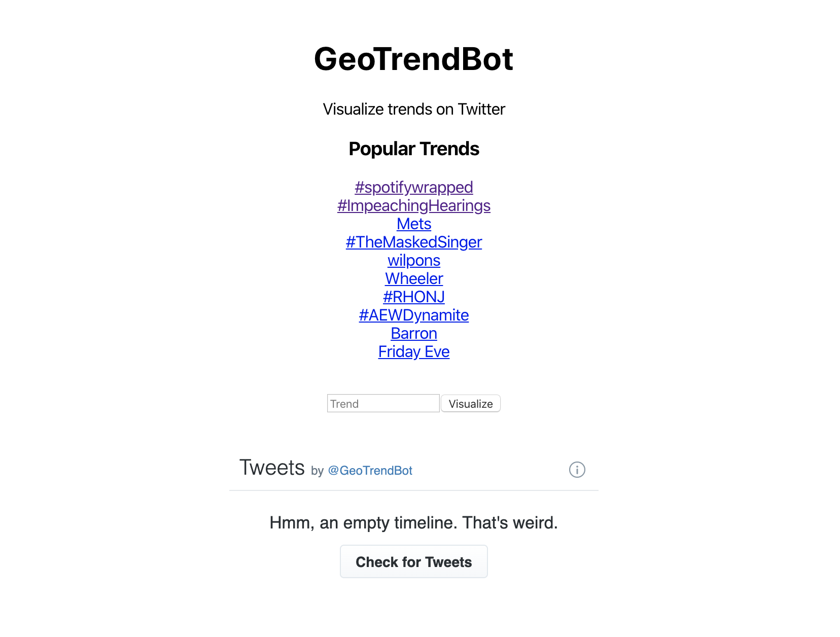840x637 pixels.
Task: Click the empty timeline message
Action: point(413,523)
